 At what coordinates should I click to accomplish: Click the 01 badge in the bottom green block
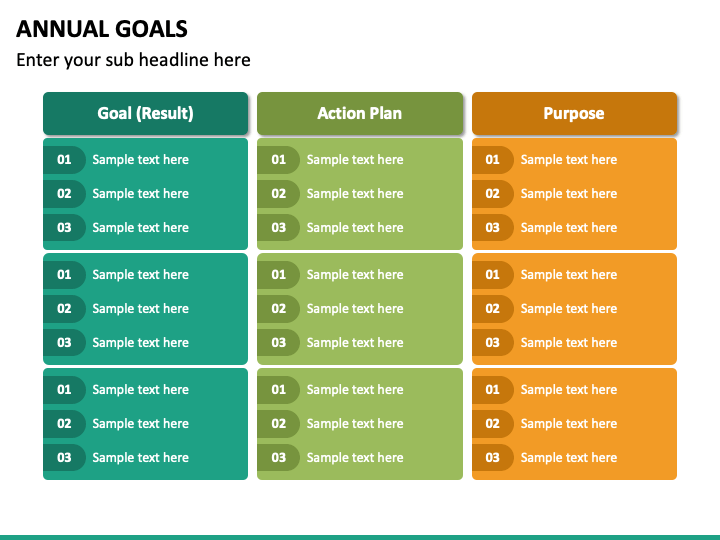point(278,390)
